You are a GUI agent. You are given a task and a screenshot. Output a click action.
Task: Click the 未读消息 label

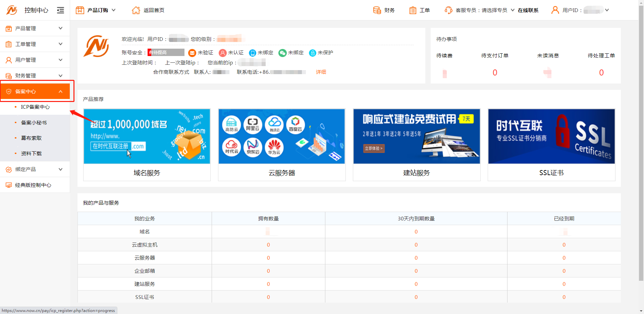coord(548,56)
